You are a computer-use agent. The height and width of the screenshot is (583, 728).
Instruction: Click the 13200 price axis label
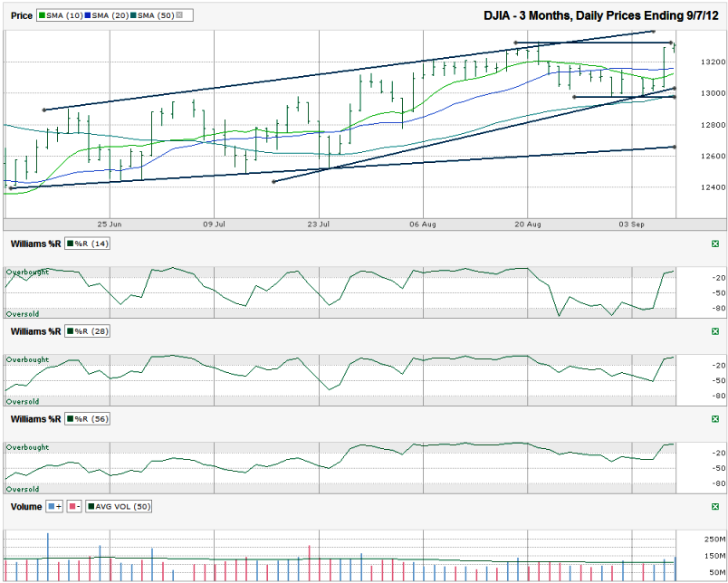[714, 62]
